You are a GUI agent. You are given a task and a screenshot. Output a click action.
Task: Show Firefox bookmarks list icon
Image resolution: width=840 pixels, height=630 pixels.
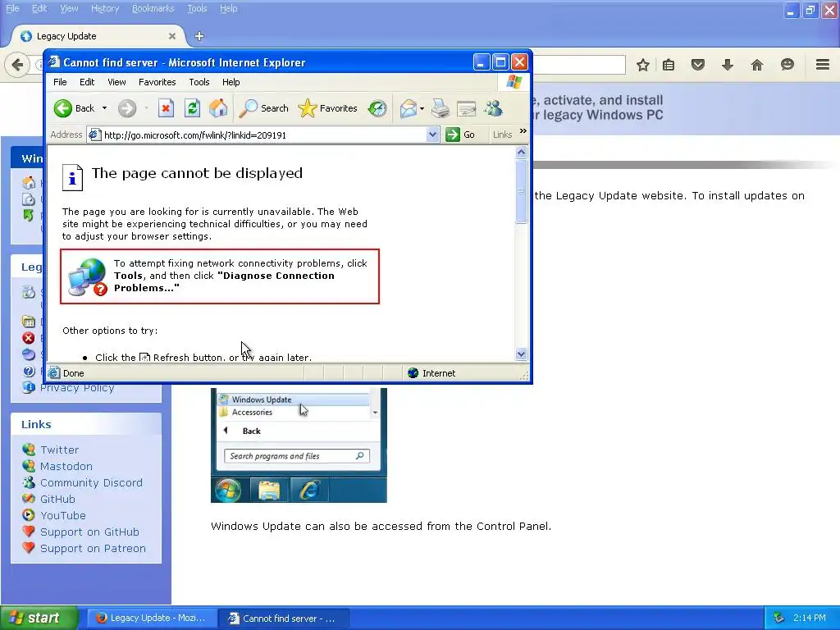click(668, 65)
